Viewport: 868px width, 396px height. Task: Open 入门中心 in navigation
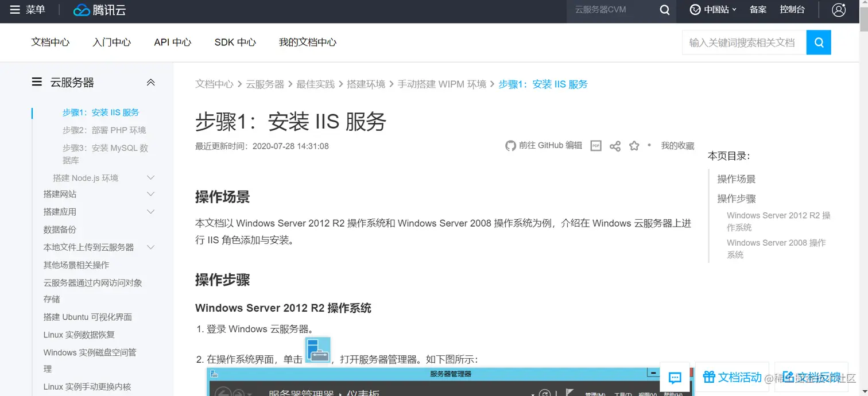click(112, 42)
